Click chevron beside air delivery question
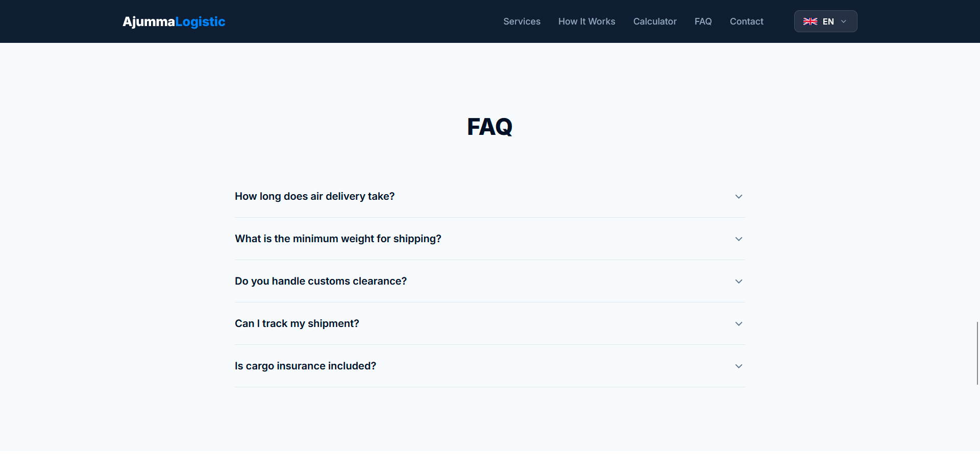The image size is (980, 467). [x=739, y=197]
